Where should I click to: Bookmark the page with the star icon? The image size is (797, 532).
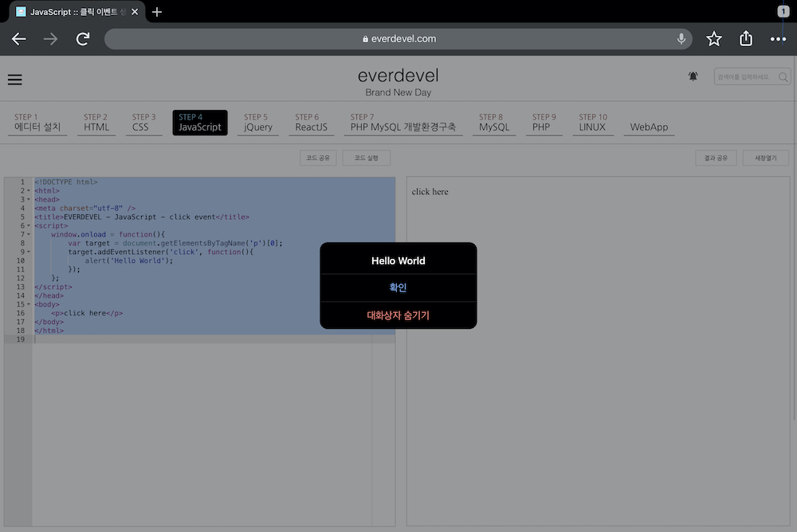[x=713, y=38]
